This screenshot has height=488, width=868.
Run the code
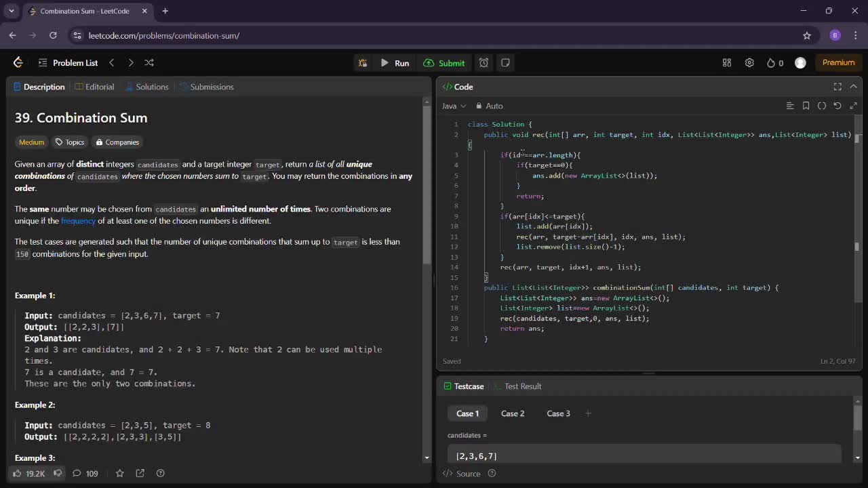click(395, 63)
